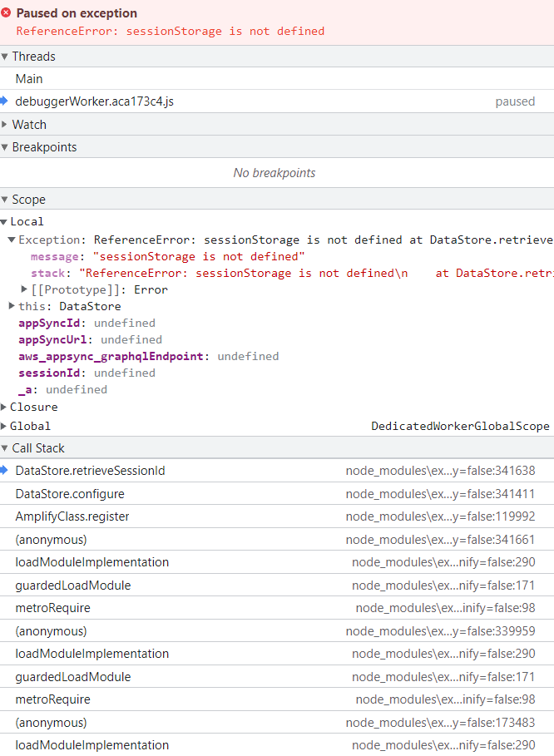The width and height of the screenshot is (554, 756).
Task: Expand the [[Prototype]]: Error entry
Action: (24, 289)
